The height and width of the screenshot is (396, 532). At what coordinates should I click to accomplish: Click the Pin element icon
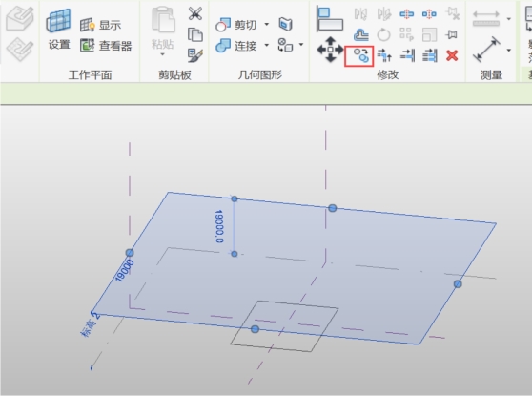point(452,34)
